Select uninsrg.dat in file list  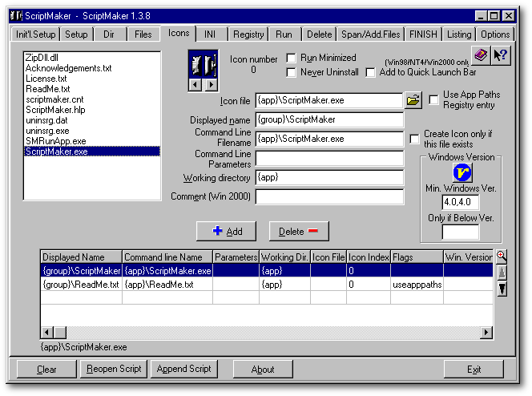pyautogui.click(x=92, y=120)
